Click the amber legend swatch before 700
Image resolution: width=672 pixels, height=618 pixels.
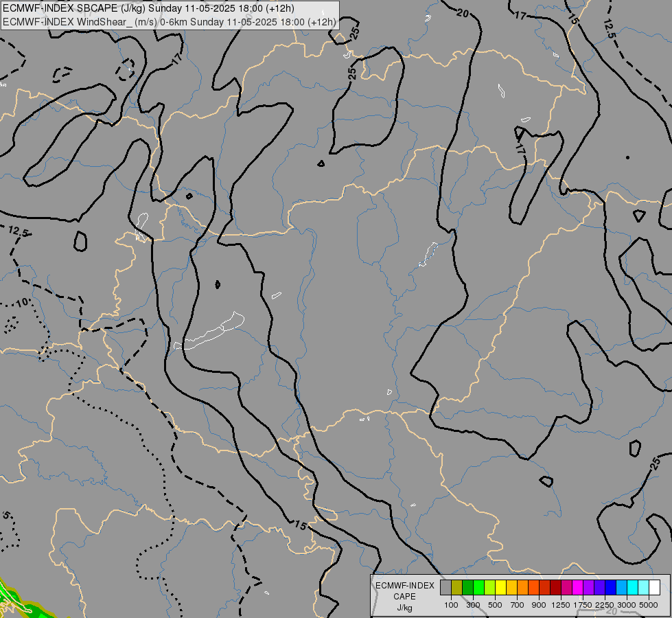511,588
